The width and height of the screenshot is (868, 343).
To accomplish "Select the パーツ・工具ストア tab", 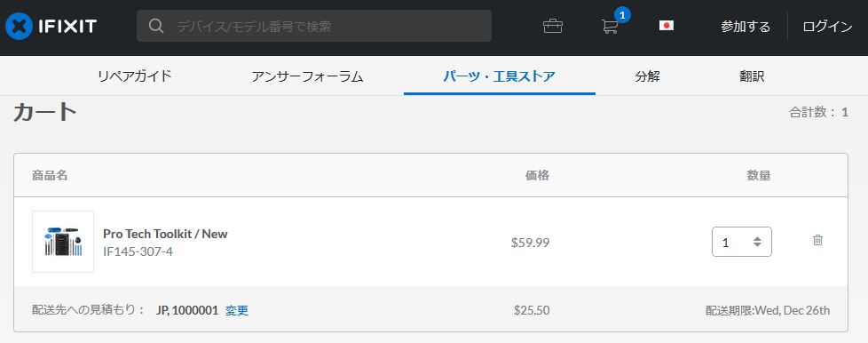I will 500,76.
